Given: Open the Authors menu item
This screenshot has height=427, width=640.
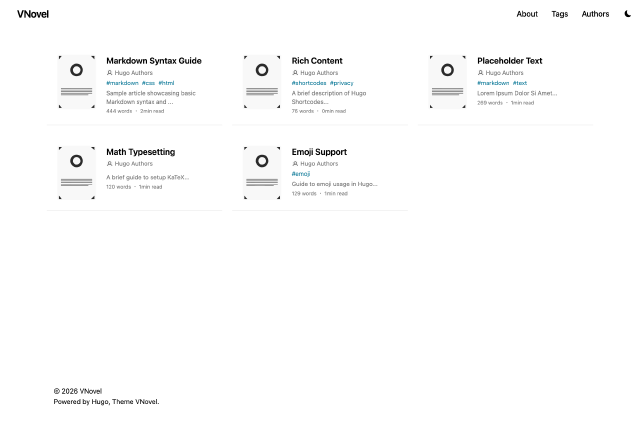Looking at the screenshot, I should 595,14.
